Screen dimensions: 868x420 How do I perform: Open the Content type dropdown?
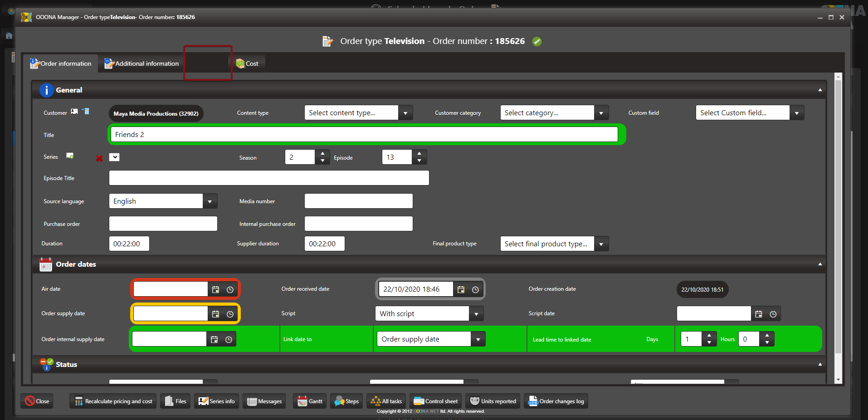tap(405, 113)
